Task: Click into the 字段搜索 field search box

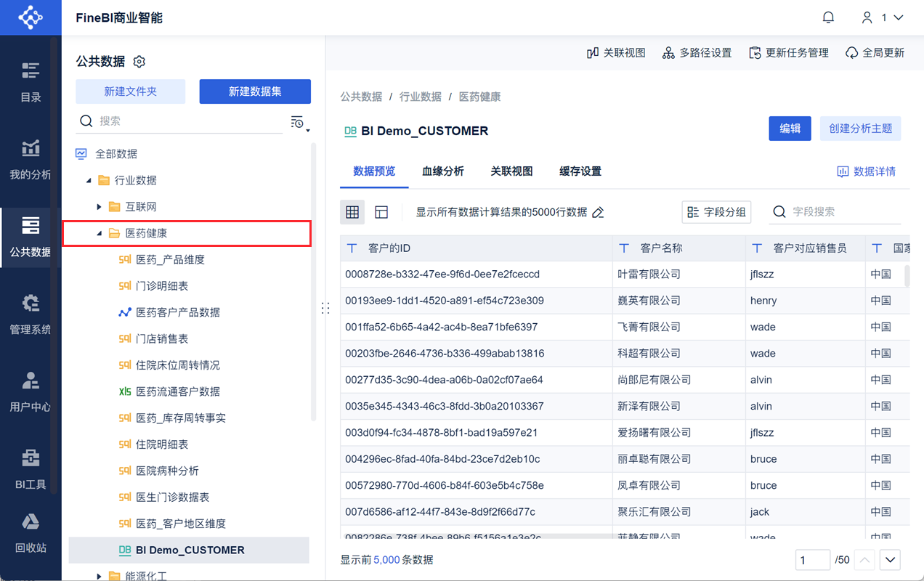Action: pos(835,212)
